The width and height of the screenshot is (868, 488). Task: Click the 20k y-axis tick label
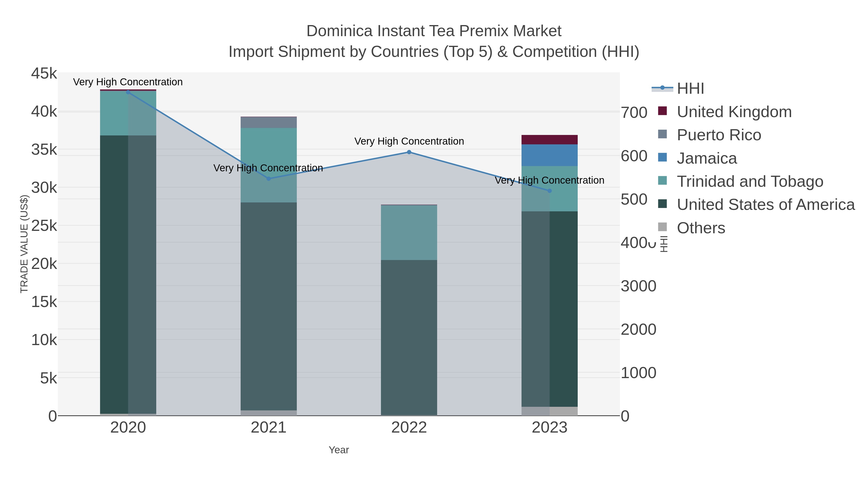(x=44, y=264)
